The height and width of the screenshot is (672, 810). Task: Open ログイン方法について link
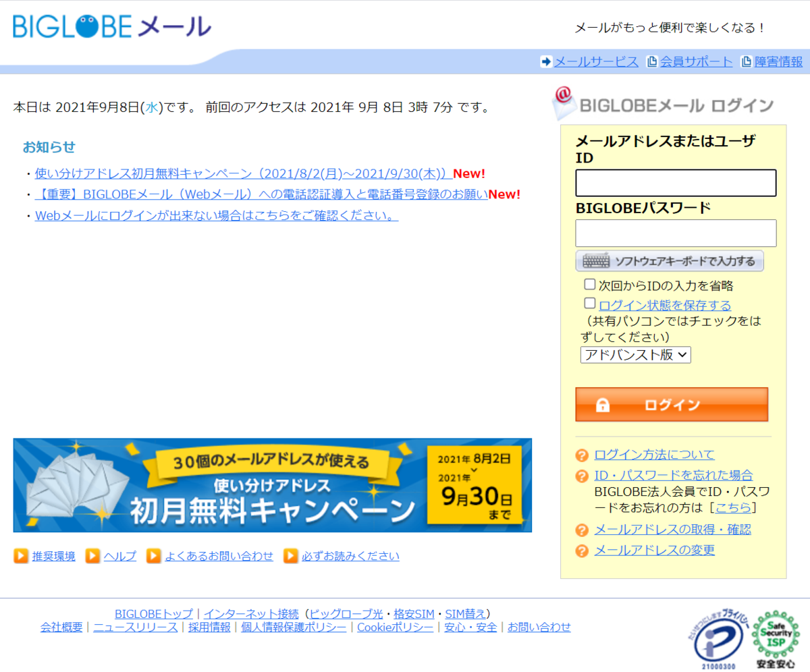(654, 455)
